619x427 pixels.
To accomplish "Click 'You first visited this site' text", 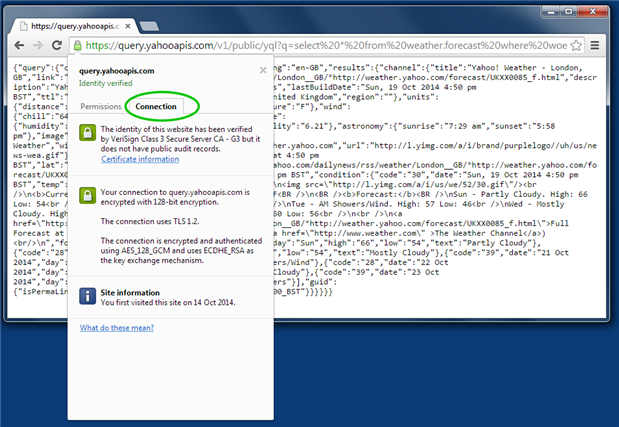I will point(168,303).
